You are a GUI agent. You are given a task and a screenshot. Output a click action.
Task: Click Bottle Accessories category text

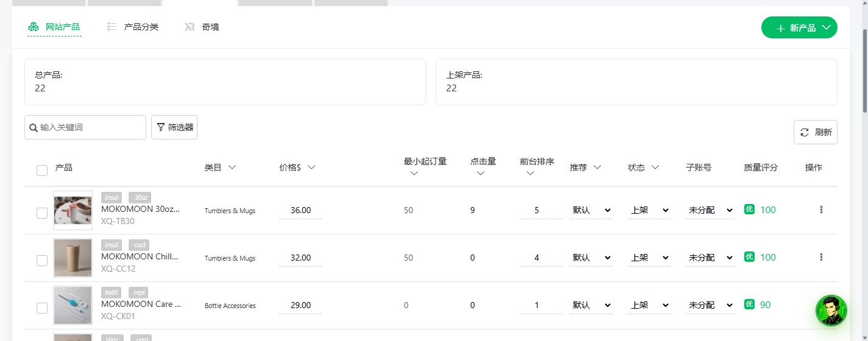point(230,306)
